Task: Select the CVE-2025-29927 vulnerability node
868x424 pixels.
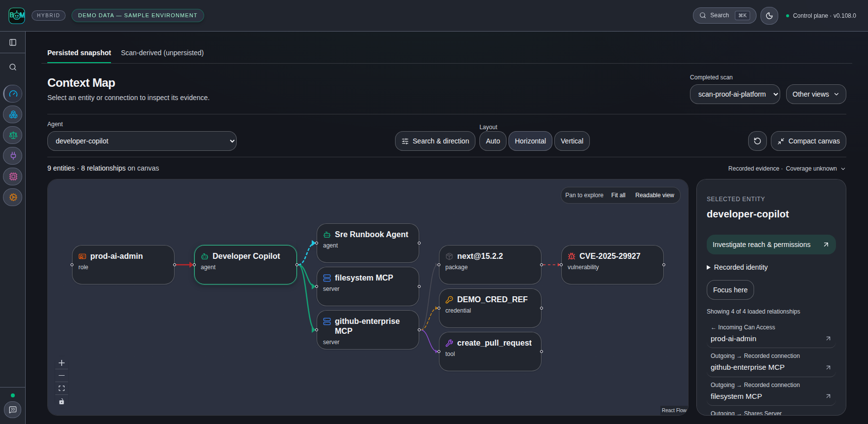Action: 613,265
